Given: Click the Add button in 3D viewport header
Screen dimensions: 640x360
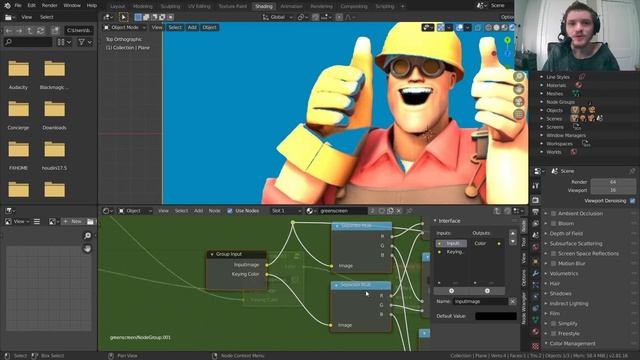Looking at the screenshot, I should pyautogui.click(x=192, y=27).
